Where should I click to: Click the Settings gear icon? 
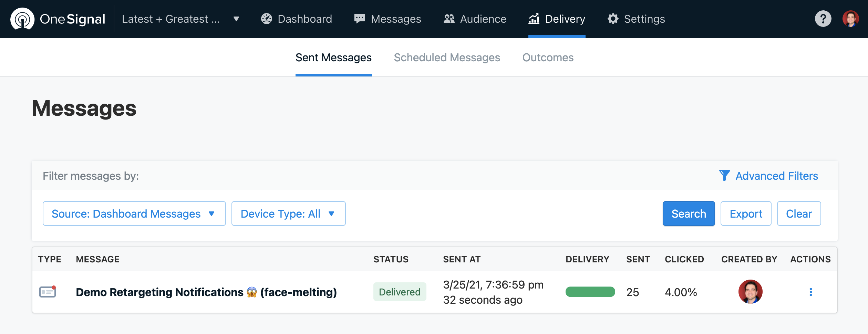point(613,19)
